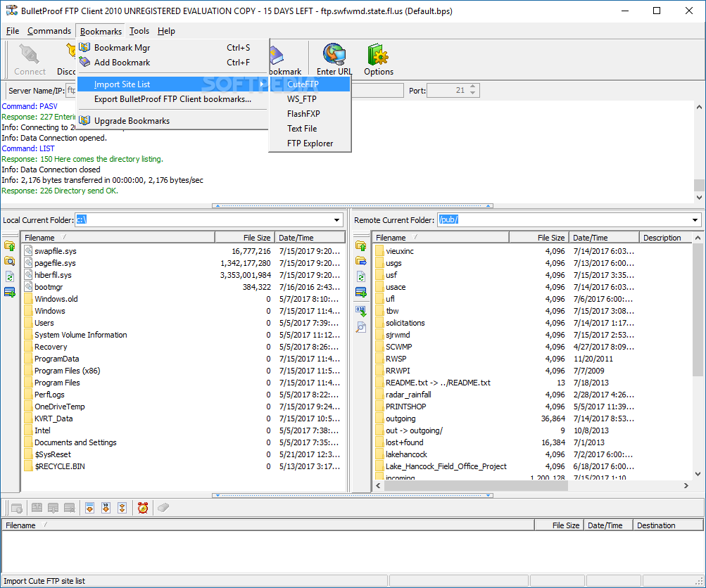Open the Enter URL toolbar button
The height and width of the screenshot is (588, 706).
point(334,59)
